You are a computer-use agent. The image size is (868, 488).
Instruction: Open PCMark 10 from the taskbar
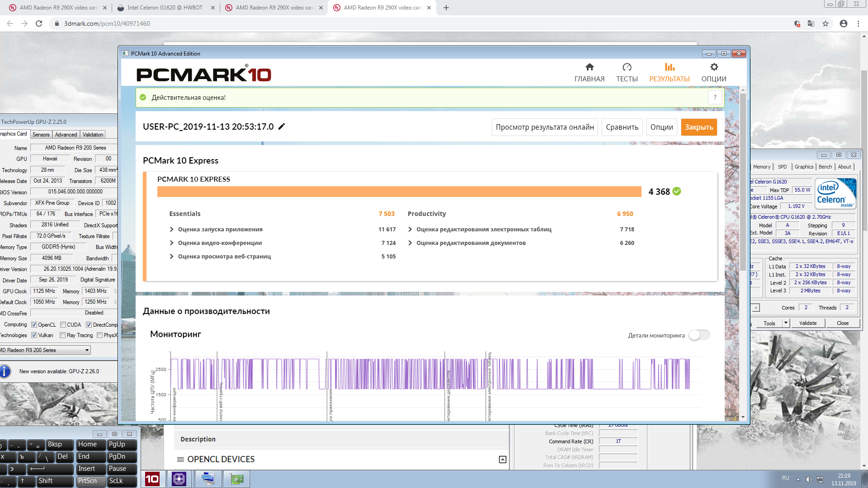(x=152, y=479)
